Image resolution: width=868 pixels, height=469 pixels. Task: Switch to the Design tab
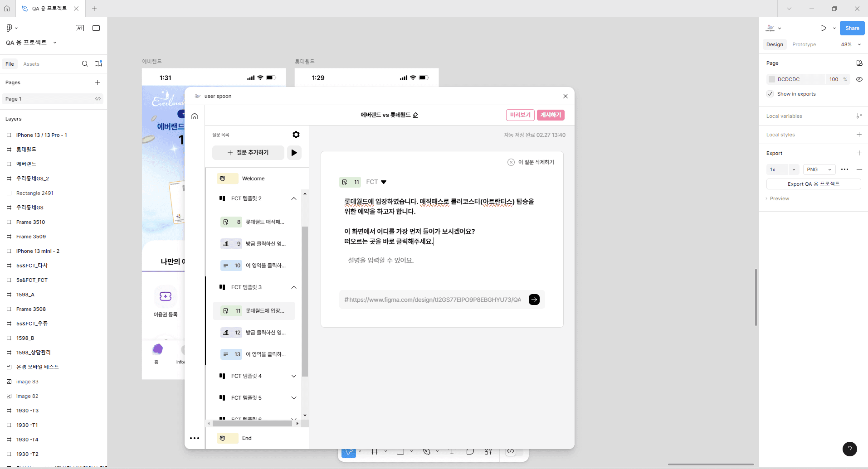click(x=775, y=44)
